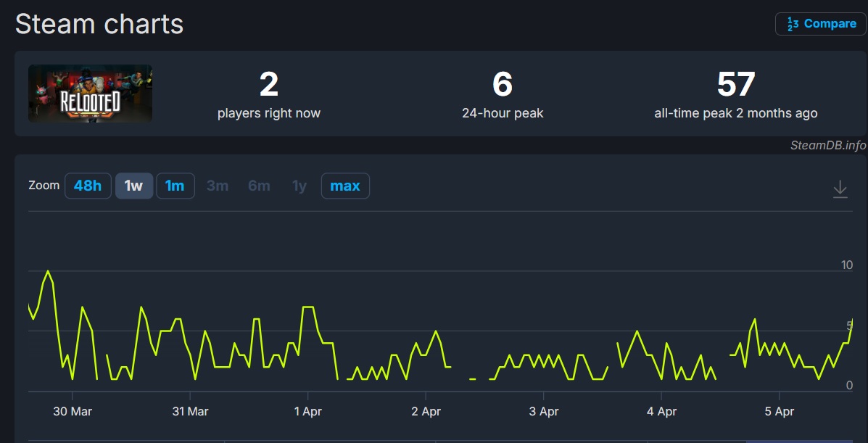Download chart data via arrow icon
868x443 pixels.
tap(840, 189)
